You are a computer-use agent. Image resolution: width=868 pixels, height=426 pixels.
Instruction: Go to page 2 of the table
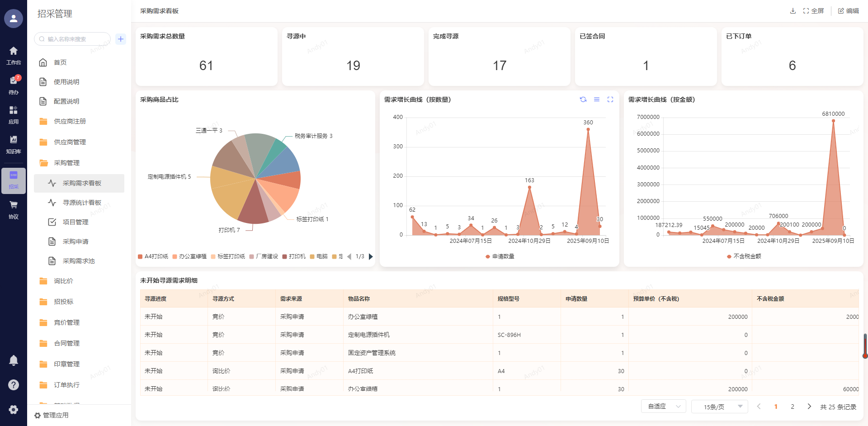tap(793, 407)
